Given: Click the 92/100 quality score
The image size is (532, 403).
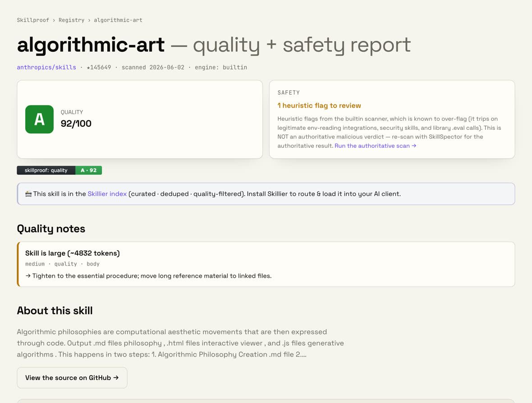Looking at the screenshot, I should tap(76, 124).
